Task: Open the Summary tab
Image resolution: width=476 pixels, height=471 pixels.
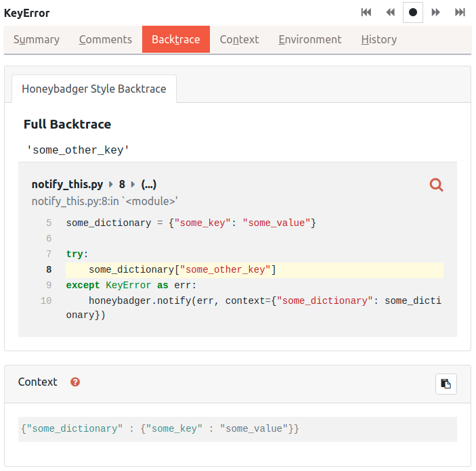Action: (37, 39)
